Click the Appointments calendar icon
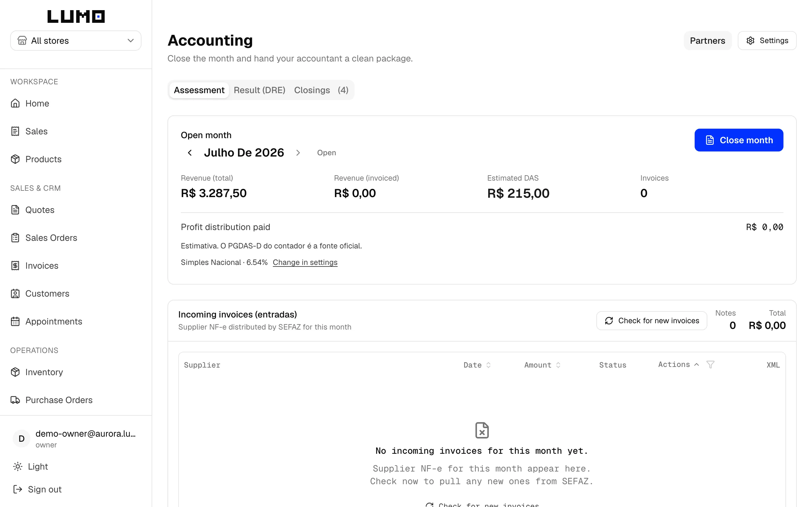This screenshot has width=812, height=507. pos(15,321)
